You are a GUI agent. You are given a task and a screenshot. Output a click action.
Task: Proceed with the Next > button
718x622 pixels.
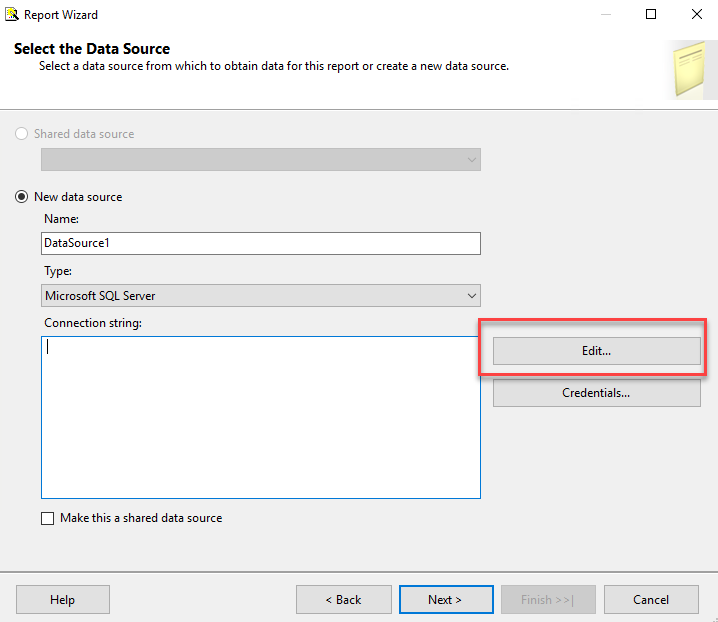coord(445,599)
